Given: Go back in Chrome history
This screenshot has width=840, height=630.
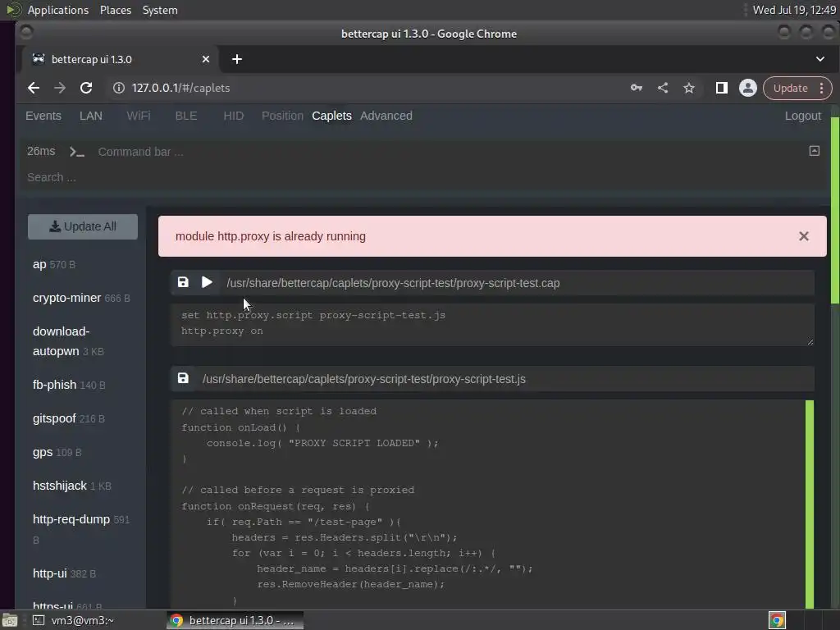Looking at the screenshot, I should coord(33,88).
